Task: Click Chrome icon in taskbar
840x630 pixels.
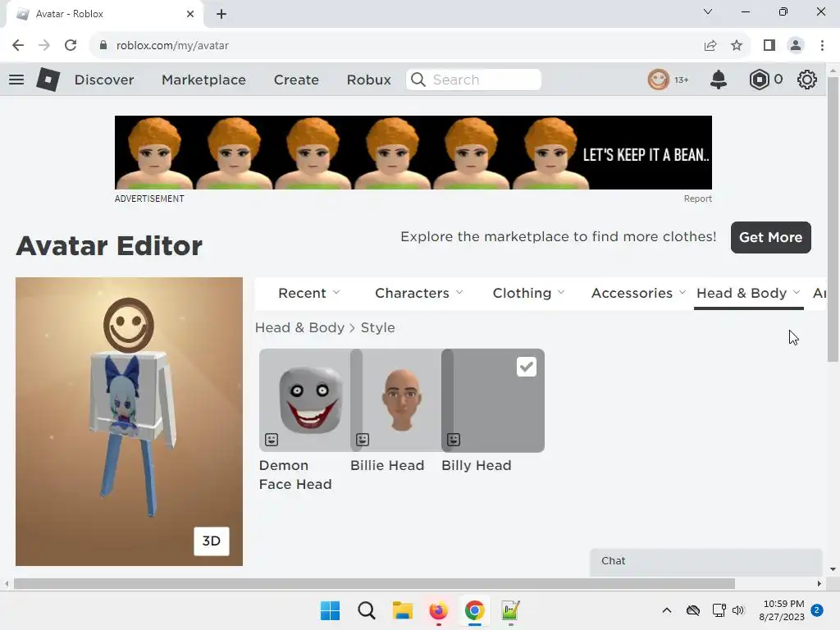Action: [475, 610]
